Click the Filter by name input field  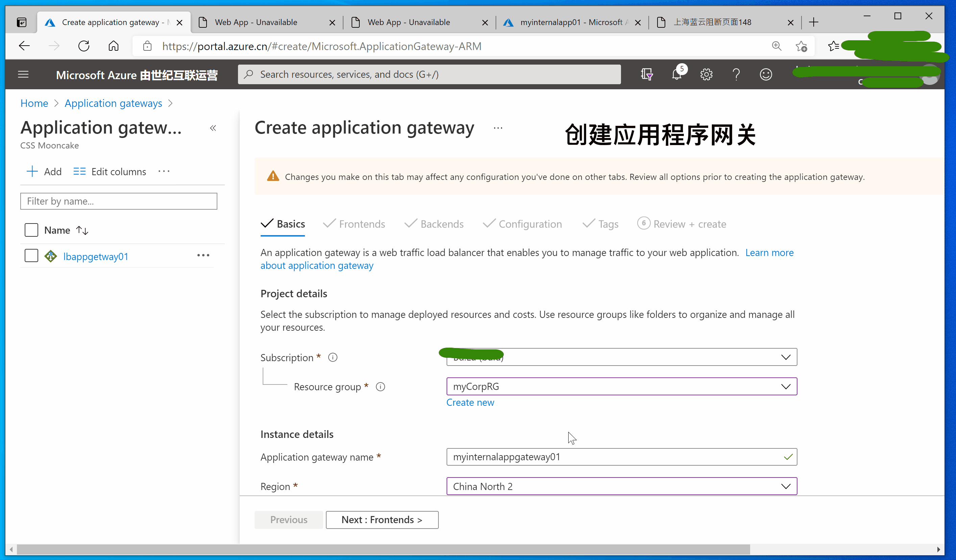tap(118, 201)
